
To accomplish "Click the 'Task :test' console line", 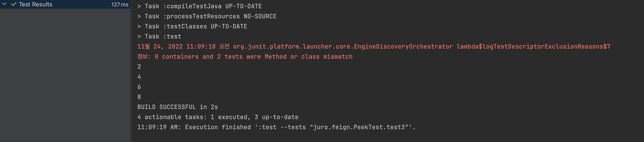I will 159,36.
